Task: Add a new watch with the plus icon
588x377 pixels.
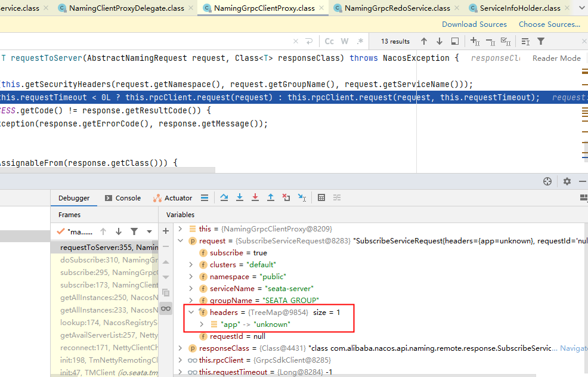Action: click(166, 231)
